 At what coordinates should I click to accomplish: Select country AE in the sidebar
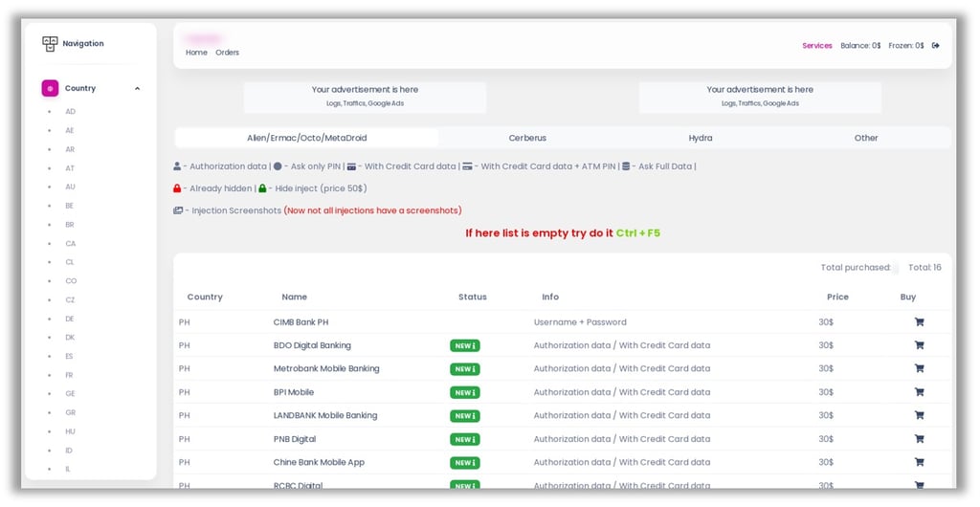[69, 130]
